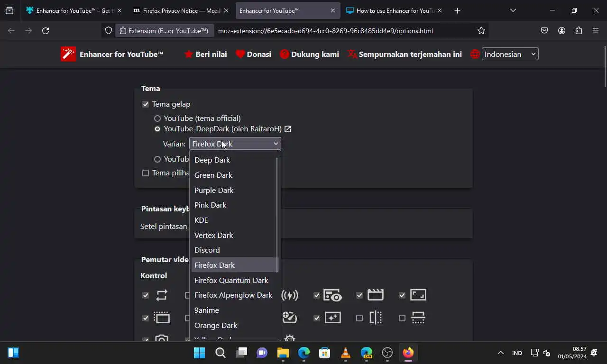This screenshot has width=607, height=364.
Task: Collapse the Varian dropdown showing Firefox Dark
Action: tap(235, 144)
